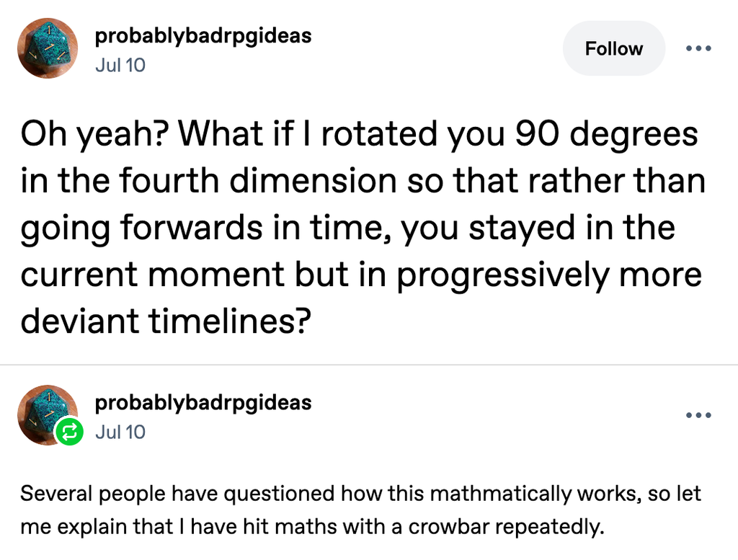The height and width of the screenshot is (560, 738).
Task: Open the reblog's Jul 10 timestamp
Action: tap(120, 432)
